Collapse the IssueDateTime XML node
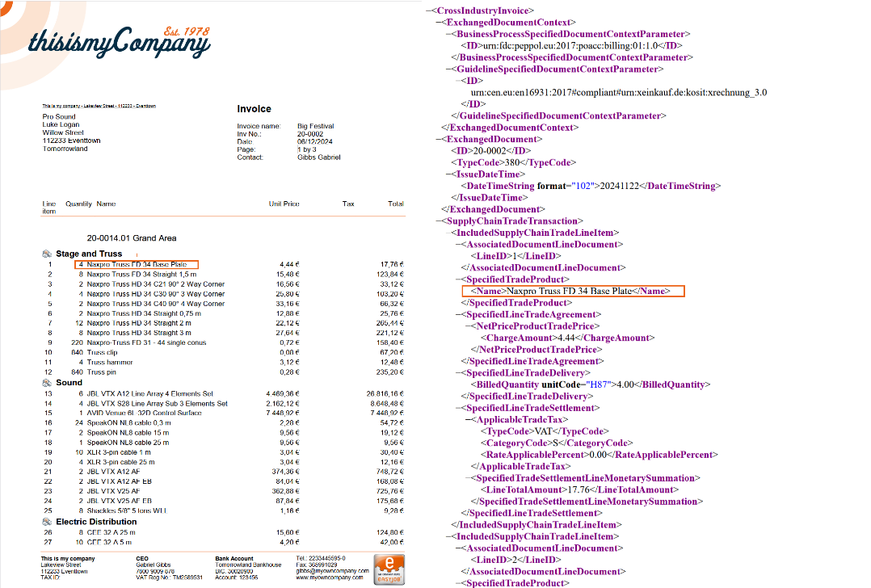The image size is (871, 588). (x=449, y=174)
